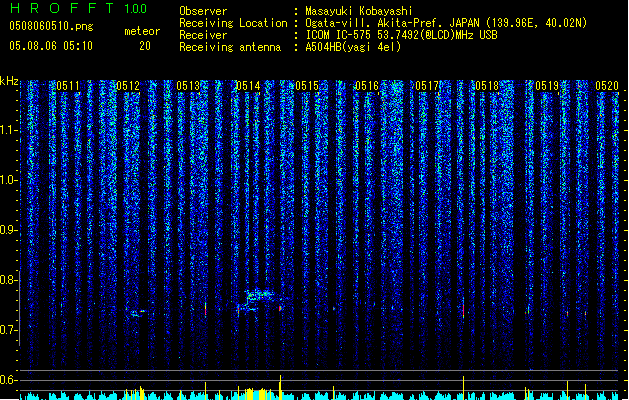Click the kHz axis unit label
Image resolution: width=629 pixels, height=400 pixels.
coord(9,81)
